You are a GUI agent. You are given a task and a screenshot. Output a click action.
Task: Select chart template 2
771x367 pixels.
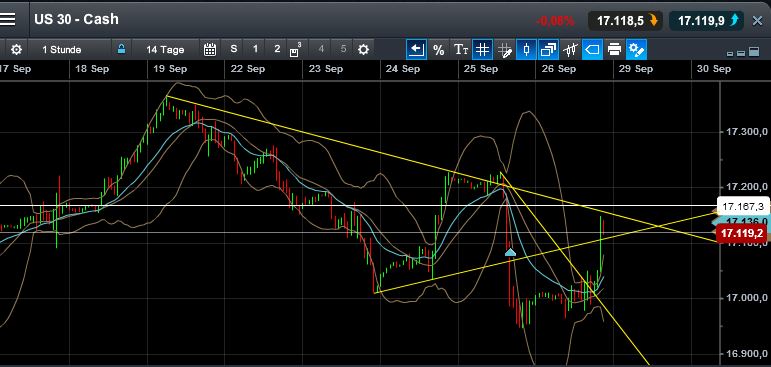click(x=277, y=49)
